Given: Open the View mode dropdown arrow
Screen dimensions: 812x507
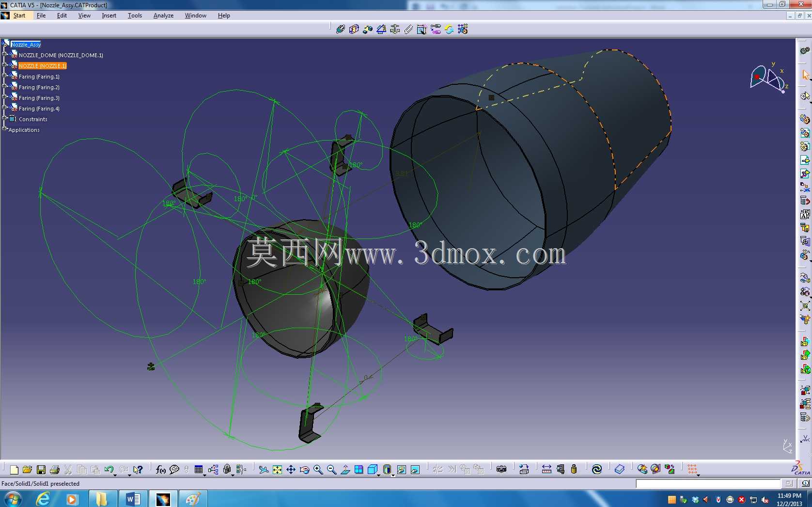Looking at the screenshot, I should [393, 475].
